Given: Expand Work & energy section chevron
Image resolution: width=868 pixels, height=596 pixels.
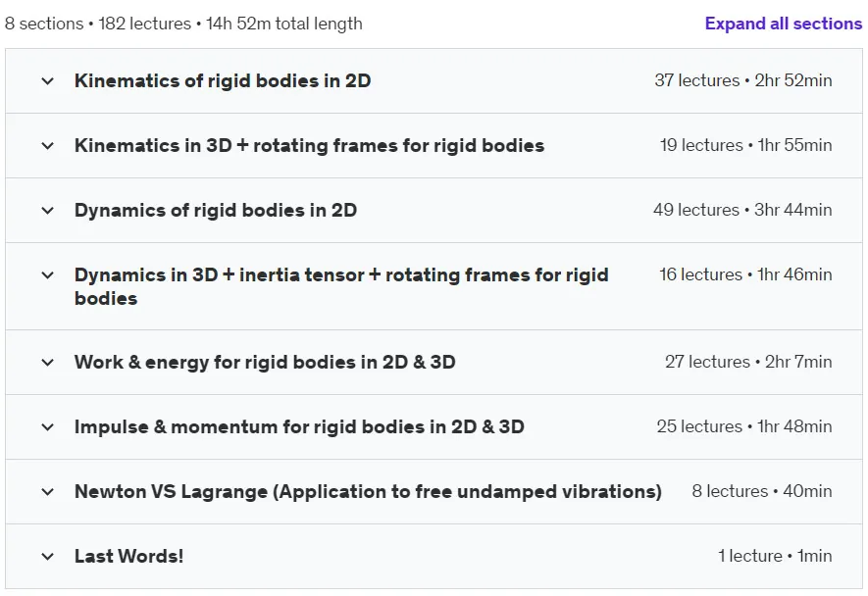Looking at the screenshot, I should (48, 363).
